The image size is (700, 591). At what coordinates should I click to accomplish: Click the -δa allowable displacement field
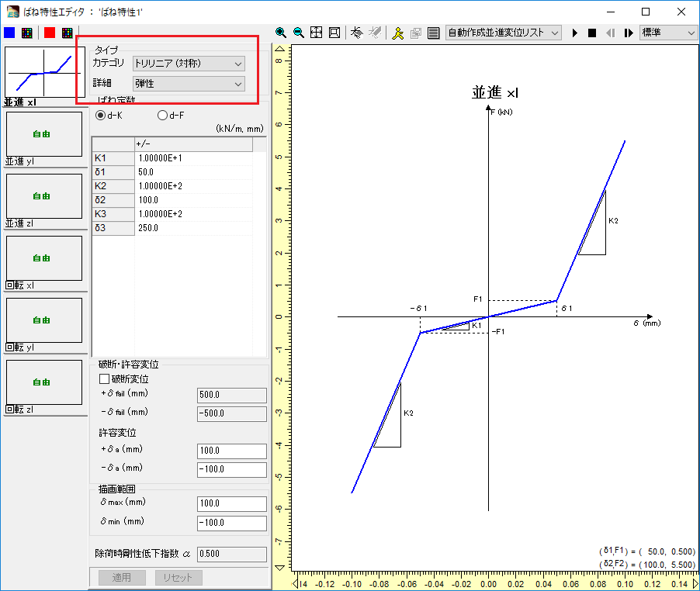click(232, 470)
